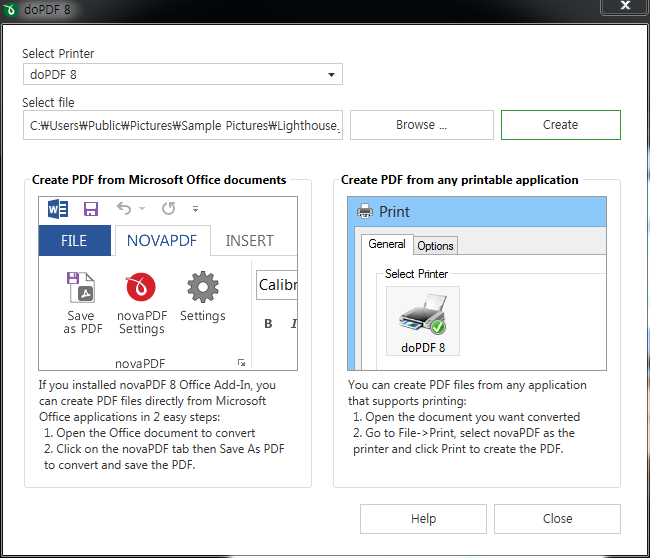Click the doPDF logo in title bar
Image resolution: width=650 pixels, height=558 pixels.
9,9
